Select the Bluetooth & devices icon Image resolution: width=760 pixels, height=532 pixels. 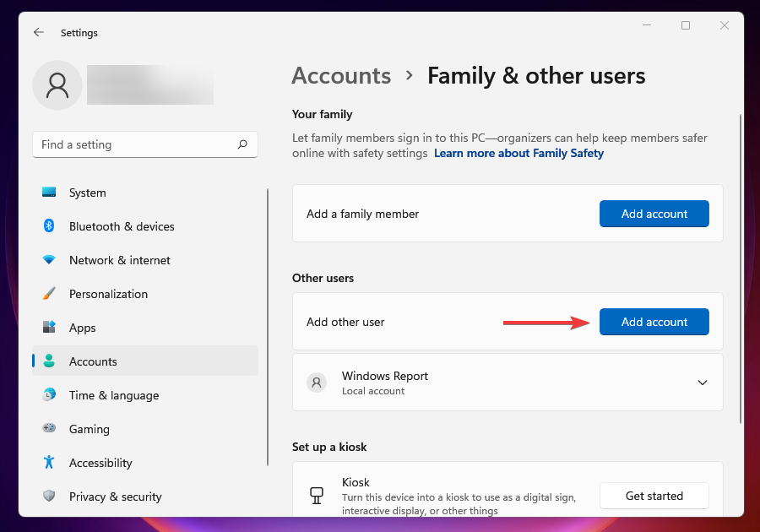[50, 226]
